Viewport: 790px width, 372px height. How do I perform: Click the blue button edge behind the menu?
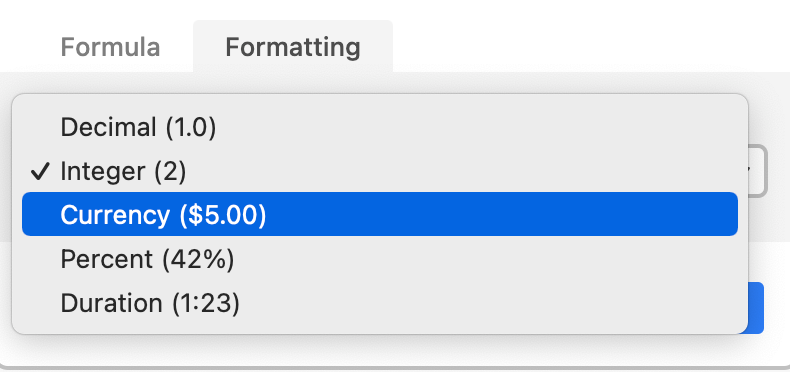tap(756, 307)
